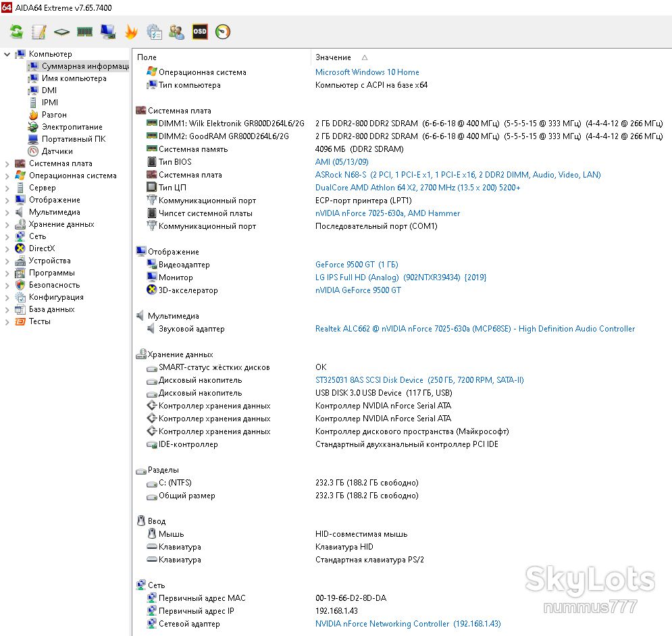
Task: Select the Первичный адрес MAC row
Action: [x=402, y=598]
